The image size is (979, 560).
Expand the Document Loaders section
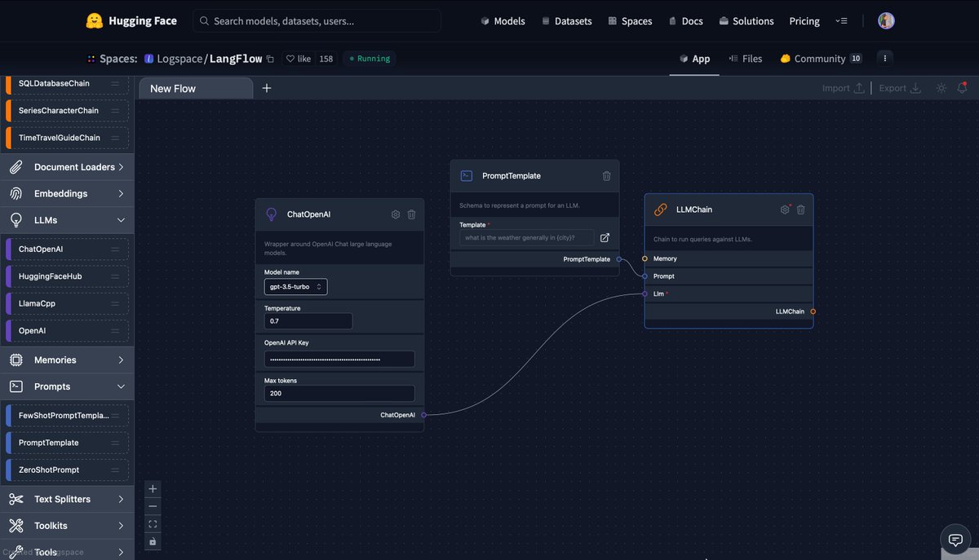tap(67, 167)
